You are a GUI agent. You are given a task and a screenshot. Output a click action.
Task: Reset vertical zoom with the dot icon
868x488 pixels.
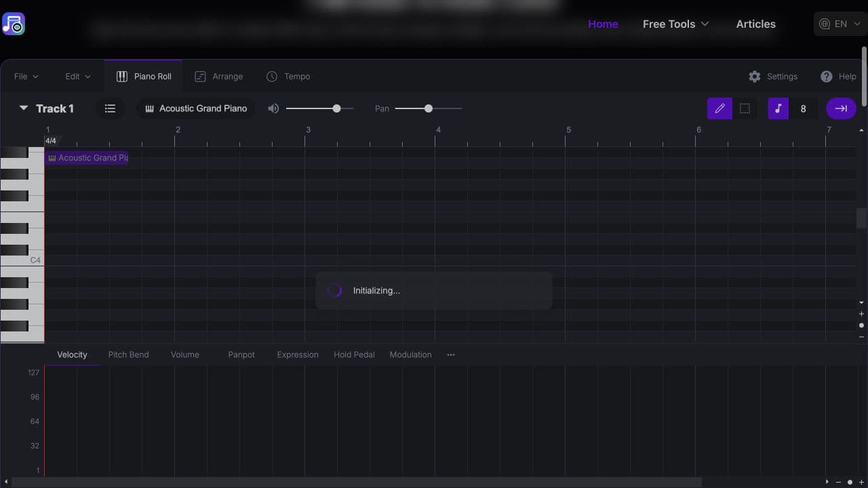[x=862, y=325]
